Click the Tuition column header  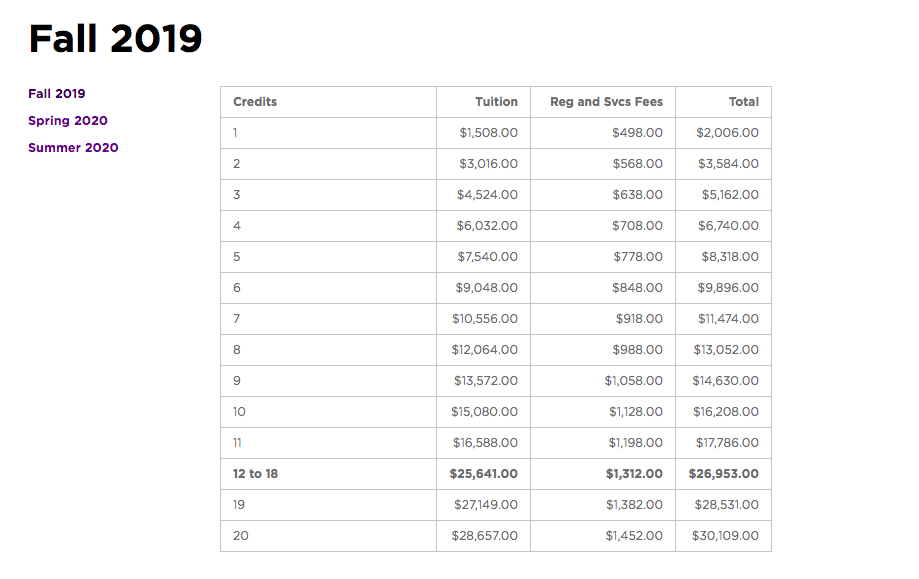coord(496,102)
